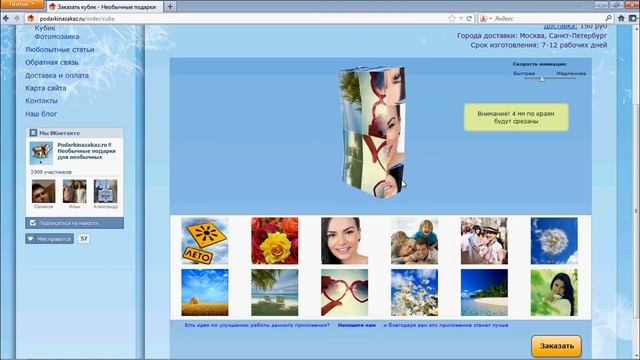Open 'Любопытные статьи' menu item
The height and width of the screenshot is (360, 640).
coord(60,50)
